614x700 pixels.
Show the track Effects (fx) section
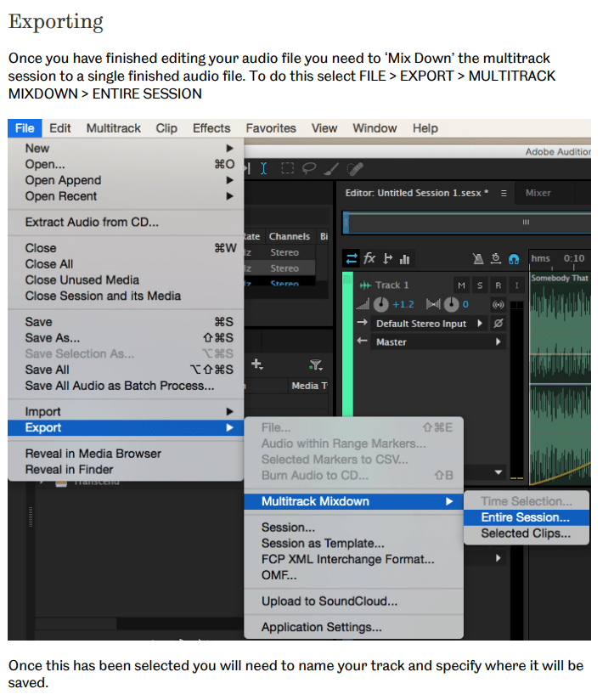(369, 258)
